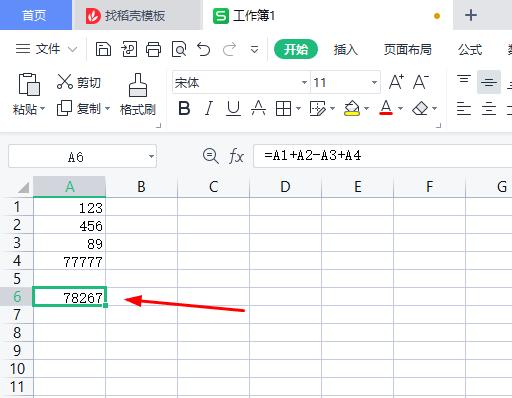
Task: Click the 剪切 cut label
Action: (89, 82)
